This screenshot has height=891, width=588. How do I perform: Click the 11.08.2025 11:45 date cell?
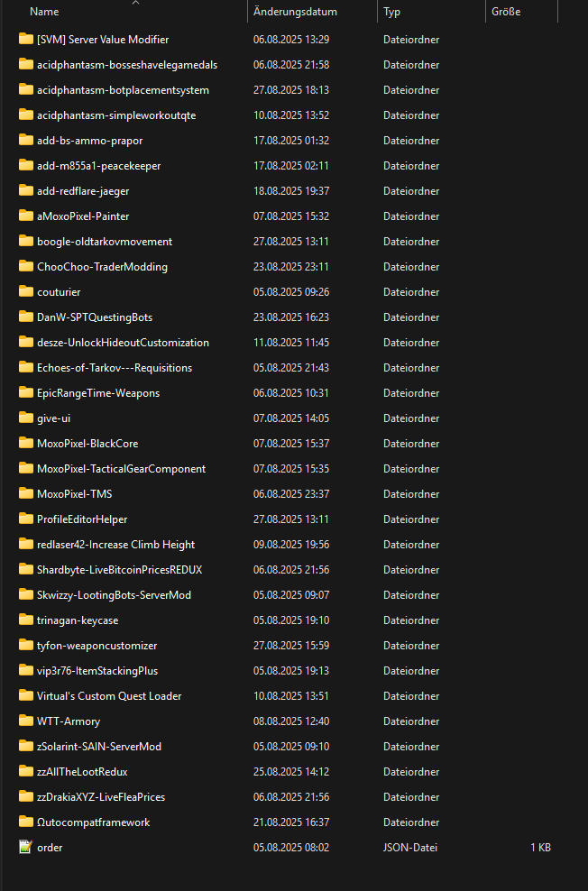(x=291, y=342)
